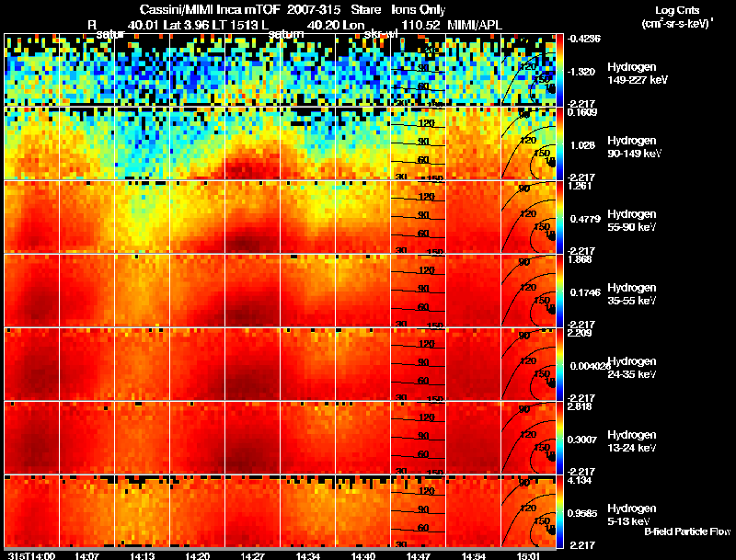
Task: Click the 315T14:00 time axis label
Action: tap(31, 556)
